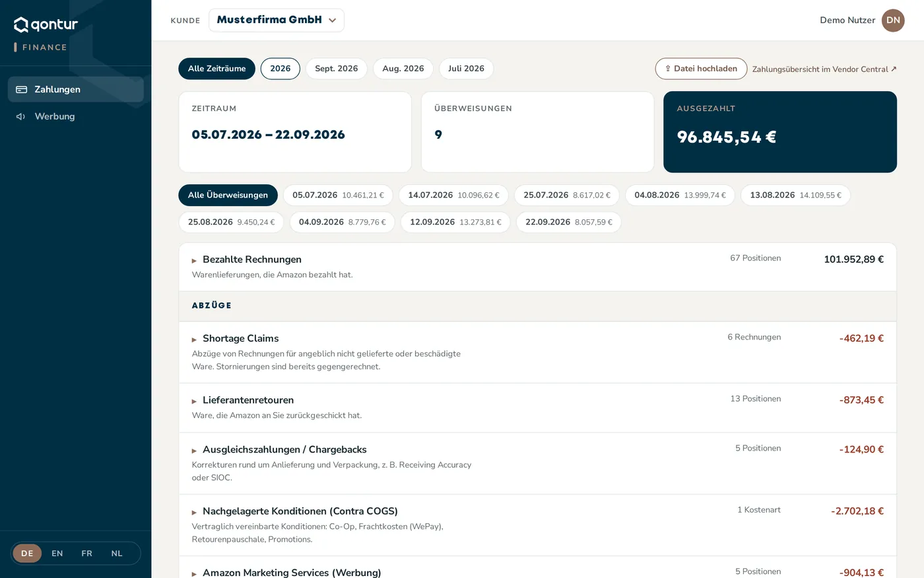Select the Alle Überweisungen chip
The image size is (924, 578).
(x=228, y=196)
